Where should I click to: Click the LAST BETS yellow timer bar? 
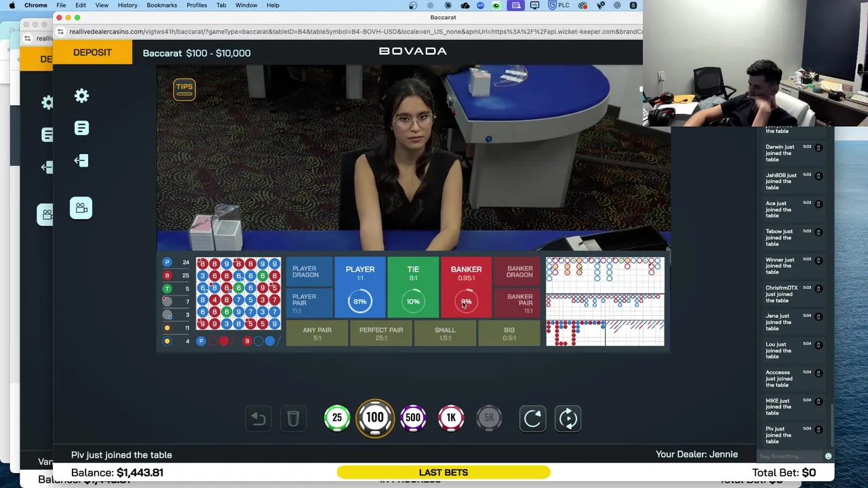443,472
